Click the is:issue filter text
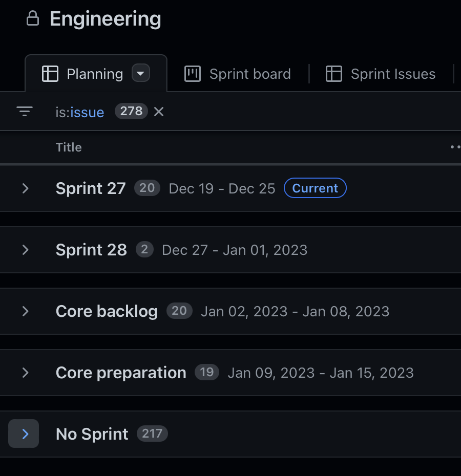 (79, 111)
